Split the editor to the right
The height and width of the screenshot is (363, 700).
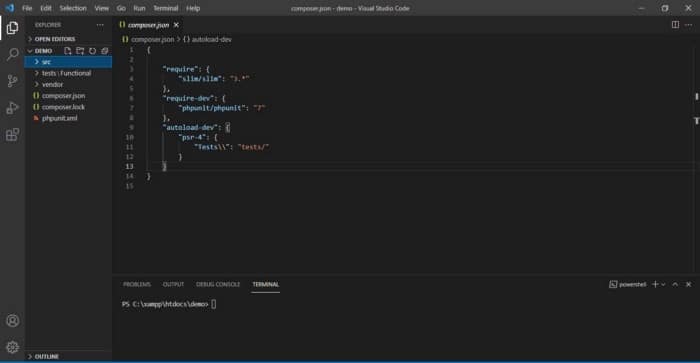[x=675, y=25]
